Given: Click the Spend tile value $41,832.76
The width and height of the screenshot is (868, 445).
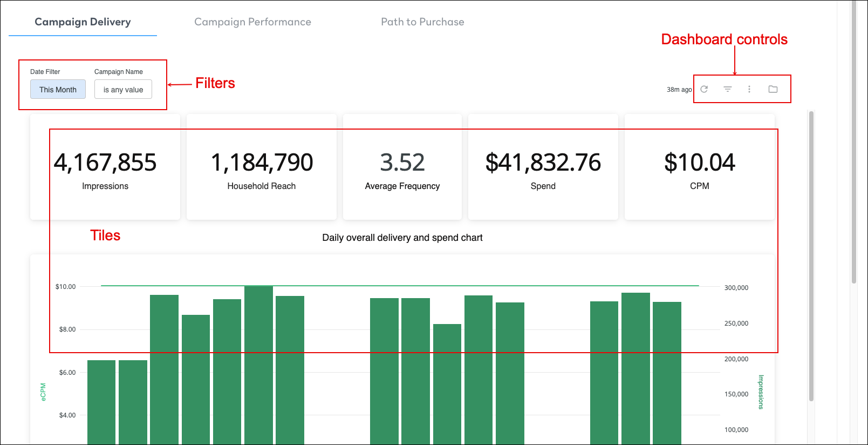Looking at the screenshot, I should (543, 163).
